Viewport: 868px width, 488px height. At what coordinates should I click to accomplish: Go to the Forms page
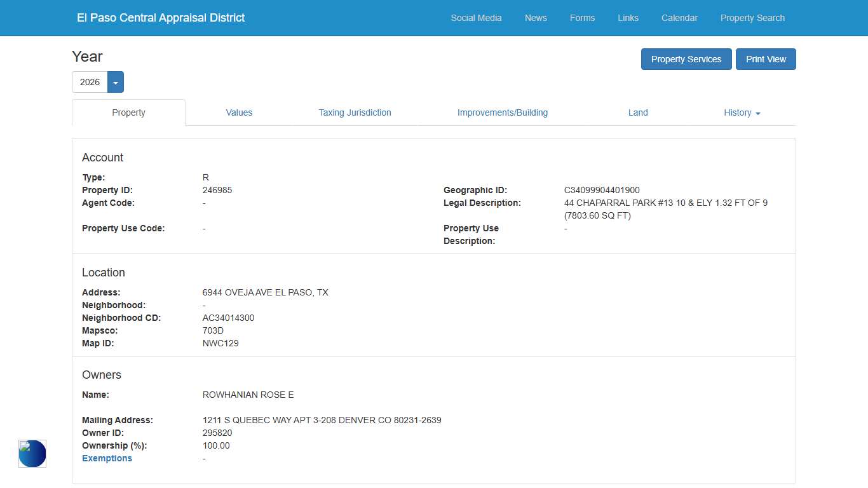point(582,18)
